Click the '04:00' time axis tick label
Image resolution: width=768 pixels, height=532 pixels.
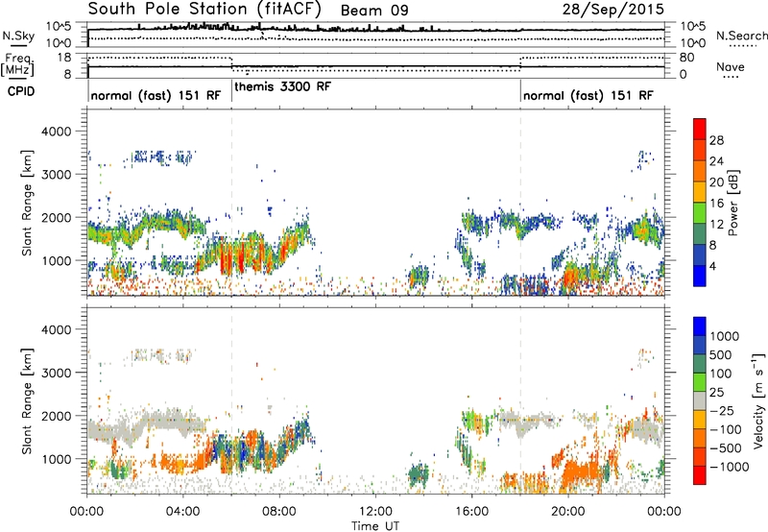[x=183, y=512]
